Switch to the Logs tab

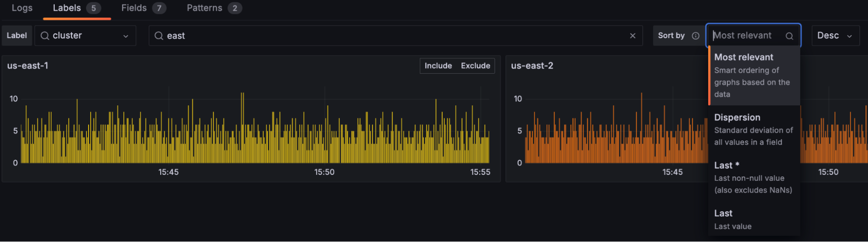tap(22, 8)
